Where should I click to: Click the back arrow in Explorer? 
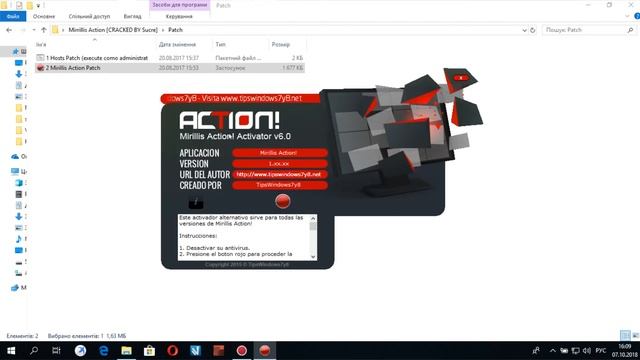(9, 30)
